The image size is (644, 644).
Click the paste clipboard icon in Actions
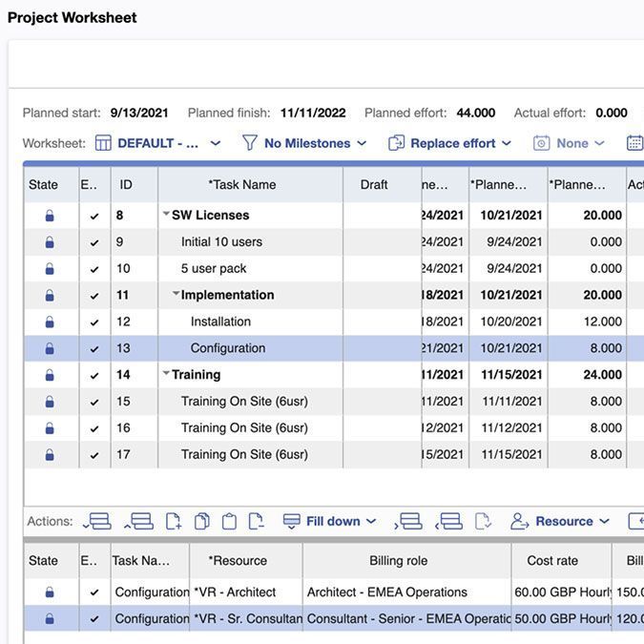pyautogui.click(x=229, y=522)
